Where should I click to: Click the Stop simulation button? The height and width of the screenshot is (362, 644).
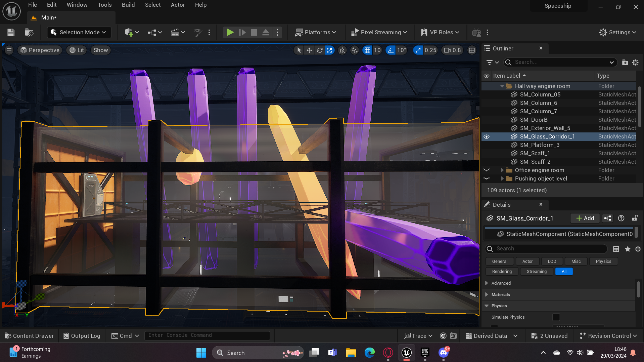(x=254, y=32)
